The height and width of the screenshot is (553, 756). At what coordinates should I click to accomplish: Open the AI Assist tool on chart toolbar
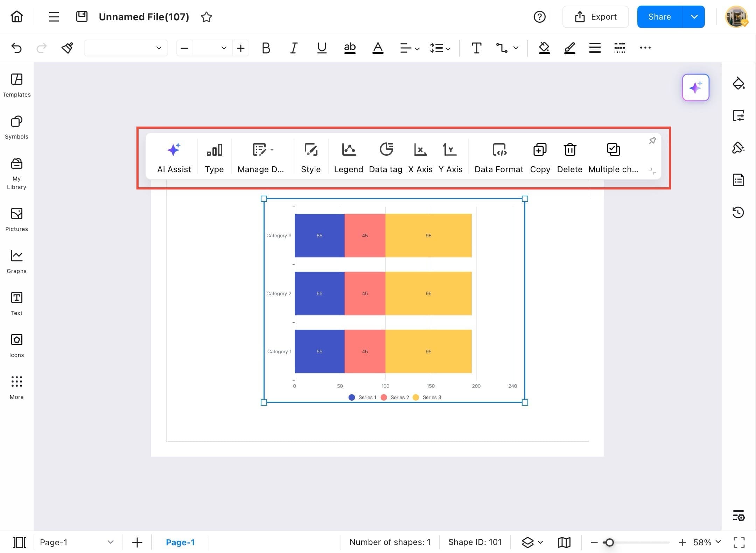pyautogui.click(x=174, y=156)
